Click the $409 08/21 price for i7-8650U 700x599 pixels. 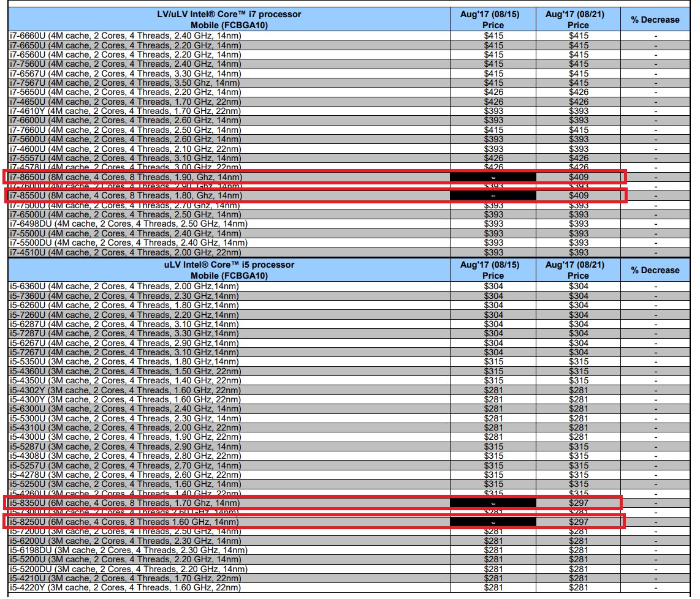(579, 177)
